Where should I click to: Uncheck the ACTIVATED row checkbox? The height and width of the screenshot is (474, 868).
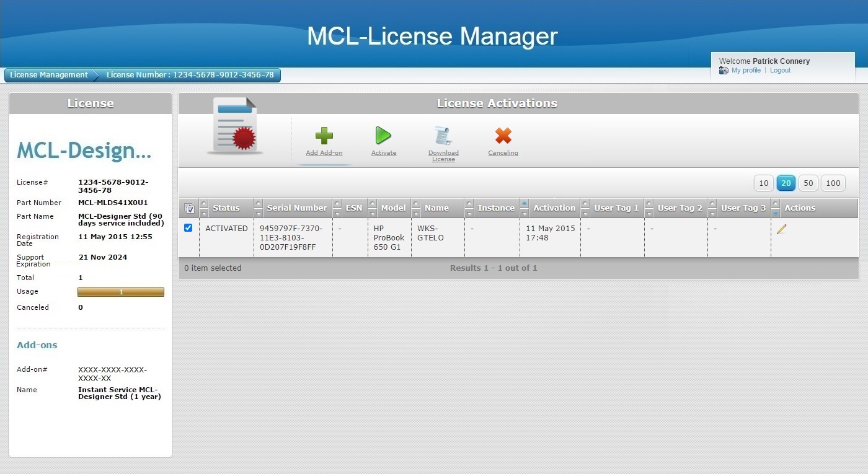click(x=188, y=228)
